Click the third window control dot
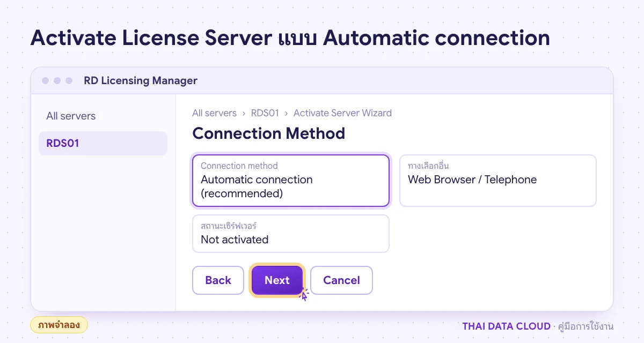 pyautogui.click(x=69, y=81)
